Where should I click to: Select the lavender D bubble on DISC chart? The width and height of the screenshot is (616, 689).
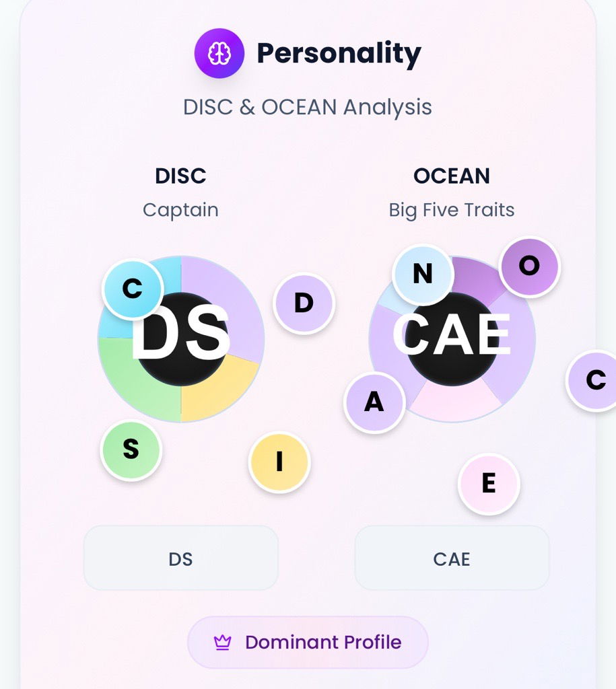pos(304,303)
